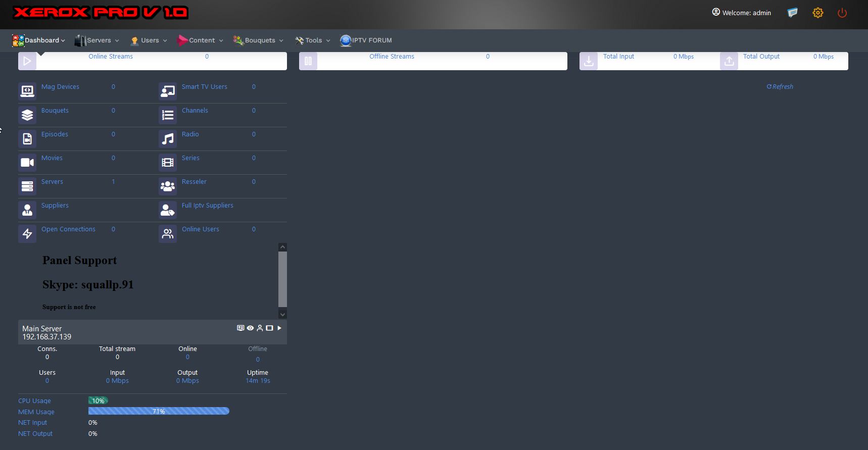Click the Main Server square stop icon
Viewport: 868px width, 450px height.
(x=270, y=328)
